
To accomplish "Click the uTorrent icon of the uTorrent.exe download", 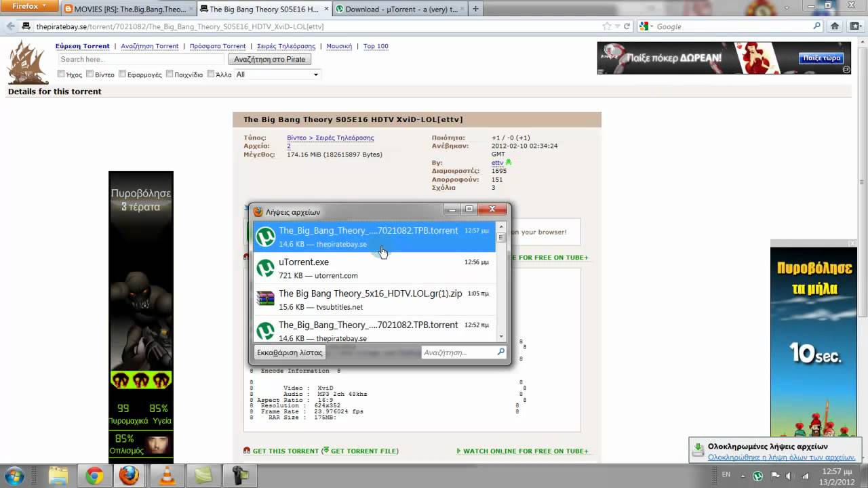I will pyautogui.click(x=265, y=268).
